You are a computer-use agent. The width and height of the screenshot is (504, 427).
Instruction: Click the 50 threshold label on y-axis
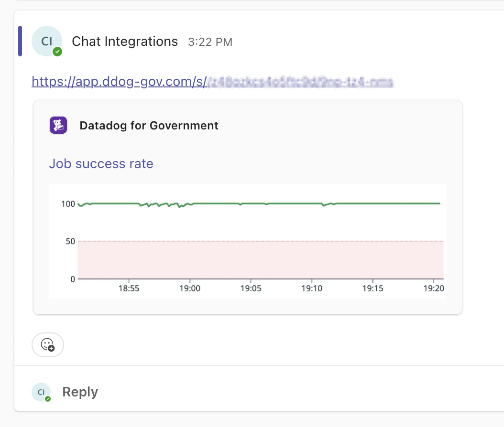(70, 241)
